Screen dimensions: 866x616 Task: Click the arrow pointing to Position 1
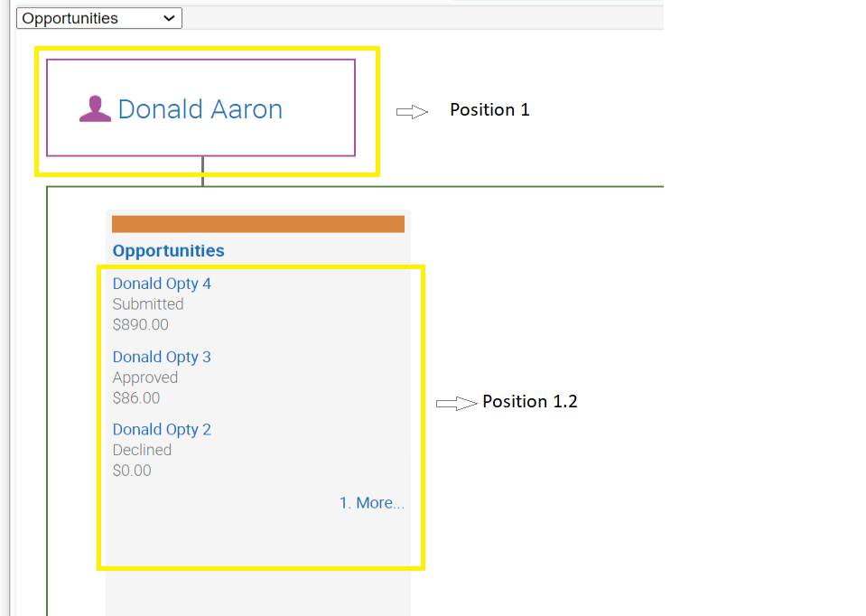pyautogui.click(x=412, y=111)
